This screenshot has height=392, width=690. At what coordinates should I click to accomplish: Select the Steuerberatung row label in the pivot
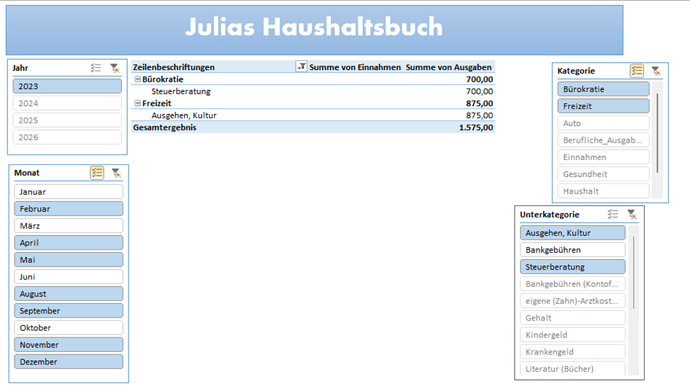pos(181,91)
